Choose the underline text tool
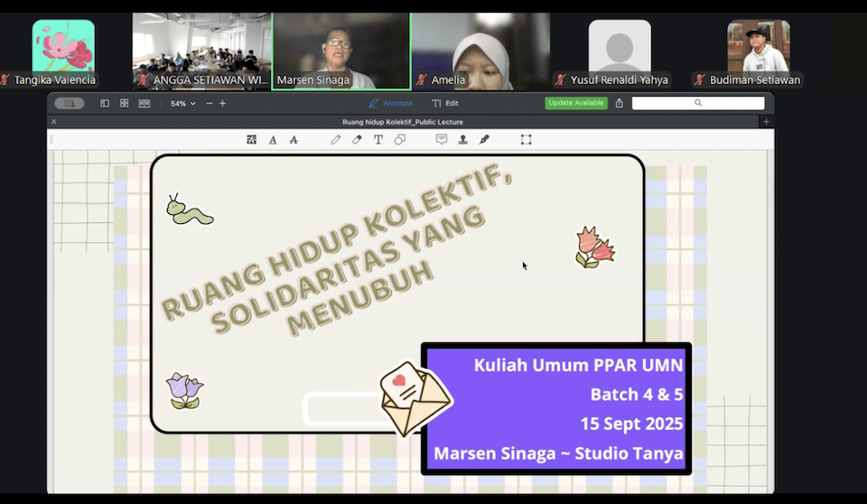 [x=273, y=140]
